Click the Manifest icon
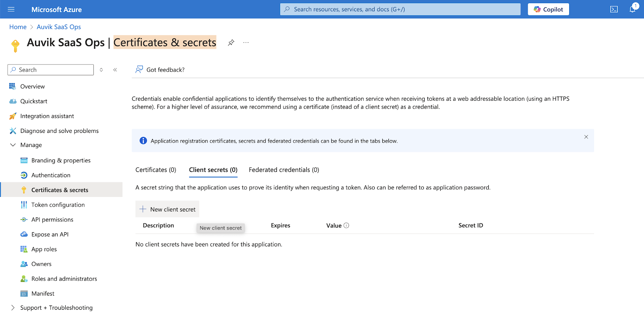The image size is (644, 331). point(24,294)
